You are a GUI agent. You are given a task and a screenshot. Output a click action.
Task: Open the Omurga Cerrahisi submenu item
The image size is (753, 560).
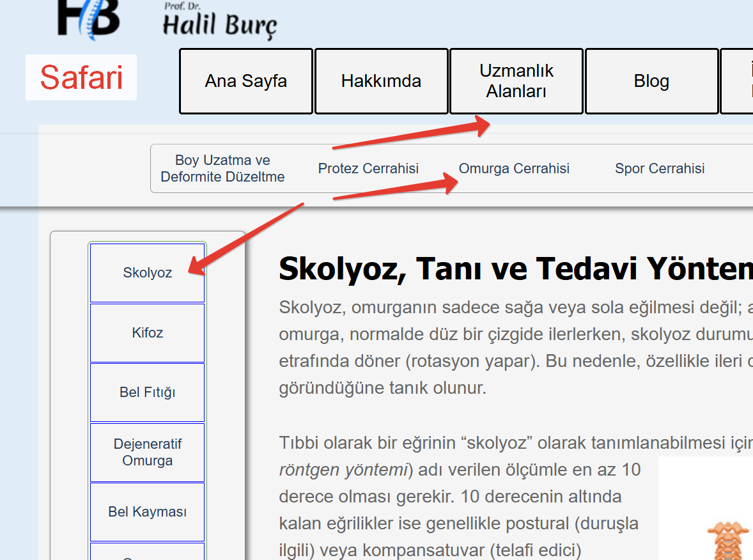(x=514, y=169)
